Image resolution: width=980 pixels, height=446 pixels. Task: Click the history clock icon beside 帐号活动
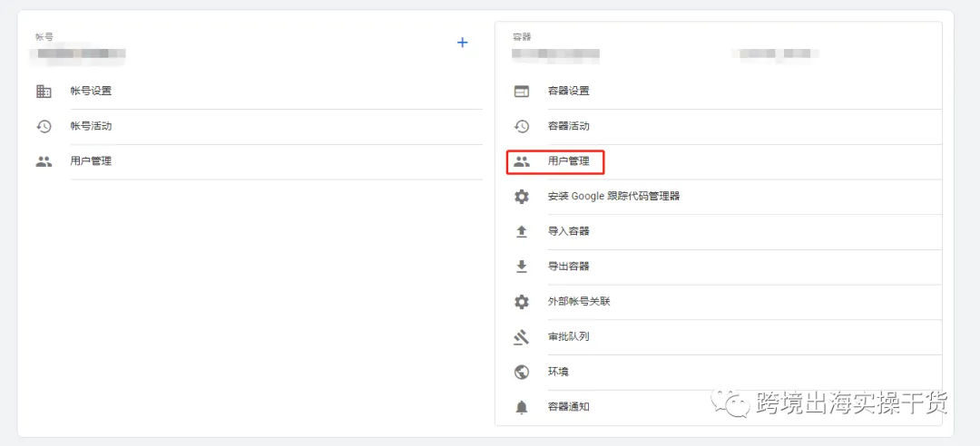[x=44, y=126]
